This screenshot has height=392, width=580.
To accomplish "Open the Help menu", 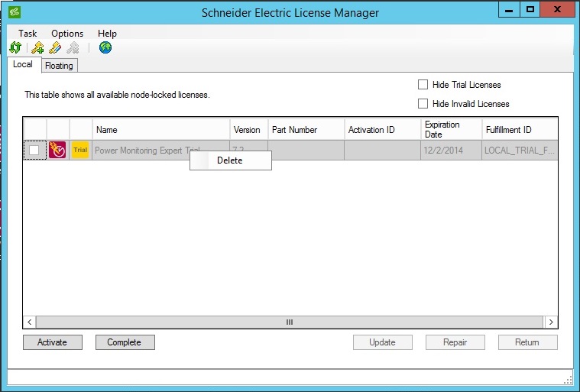I will click(107, 34).
